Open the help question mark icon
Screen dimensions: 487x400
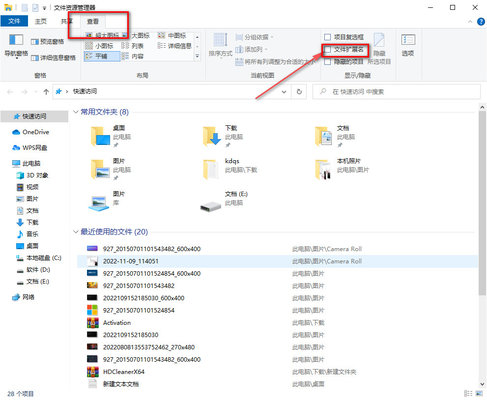pos(481,22)
